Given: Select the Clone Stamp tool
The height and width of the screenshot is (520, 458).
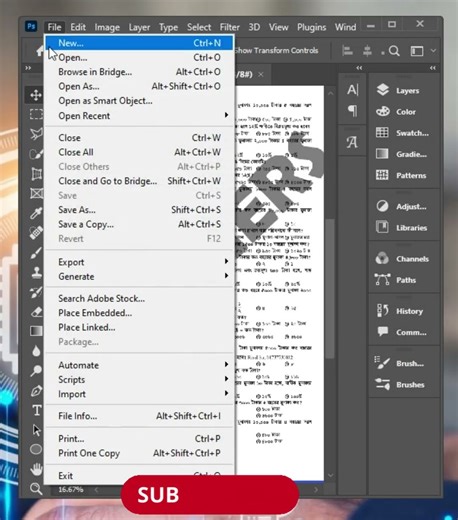Looking at the screenshot, I should click(x=36, y=273).
